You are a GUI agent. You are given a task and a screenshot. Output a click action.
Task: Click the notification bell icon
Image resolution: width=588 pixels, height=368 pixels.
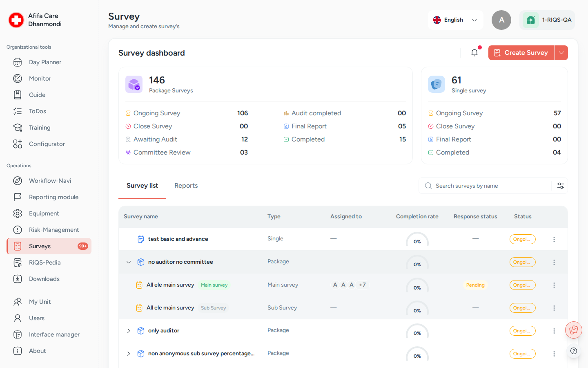click(474, 53)
